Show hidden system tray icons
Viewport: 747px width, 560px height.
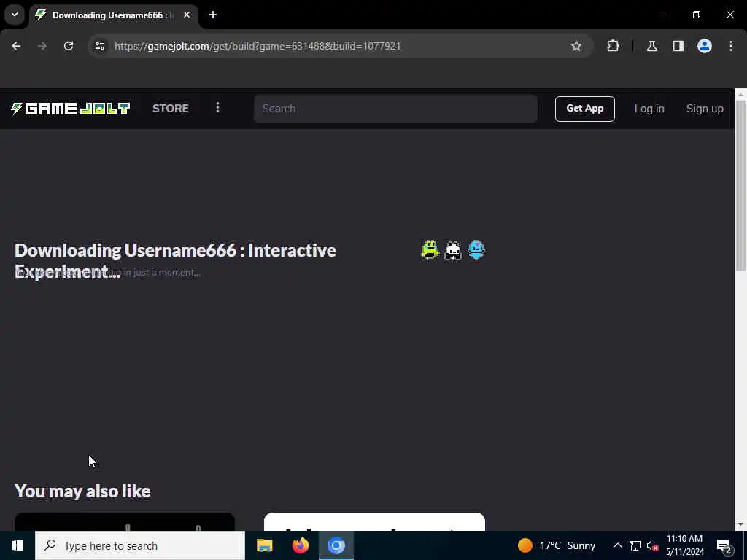617,545
